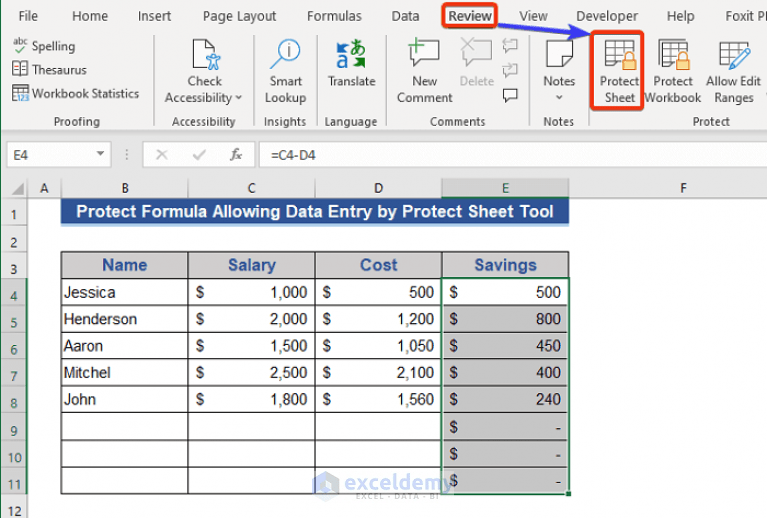Select the cell containing Aaron
Image resolution: width=767 pixels, height=518 pixels.
pos(125,346)
